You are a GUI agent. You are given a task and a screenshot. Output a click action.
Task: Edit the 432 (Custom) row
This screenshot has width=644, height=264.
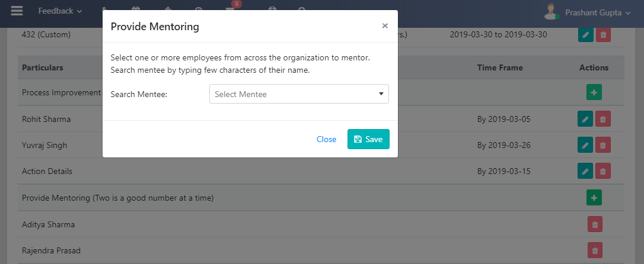tap(585, 35)
